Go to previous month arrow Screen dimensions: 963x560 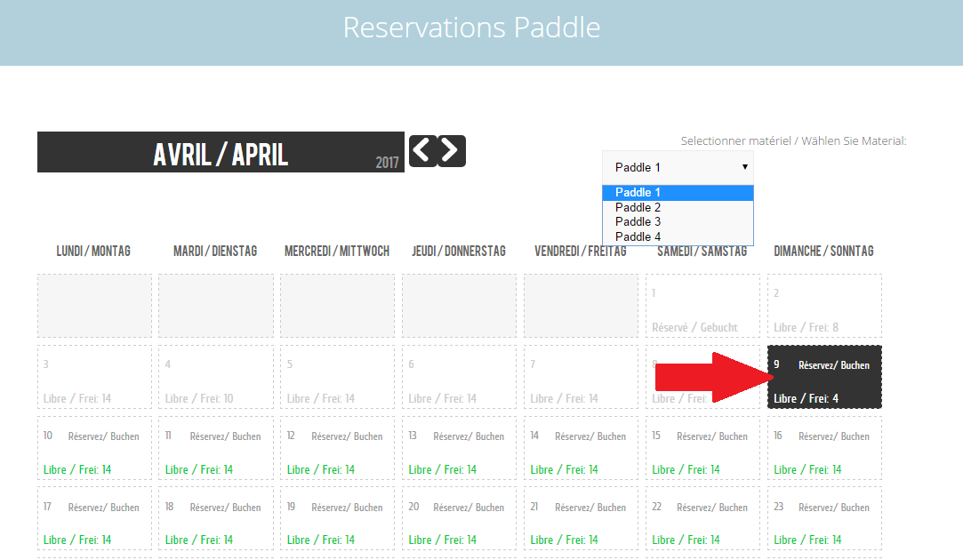coord(423,150)
